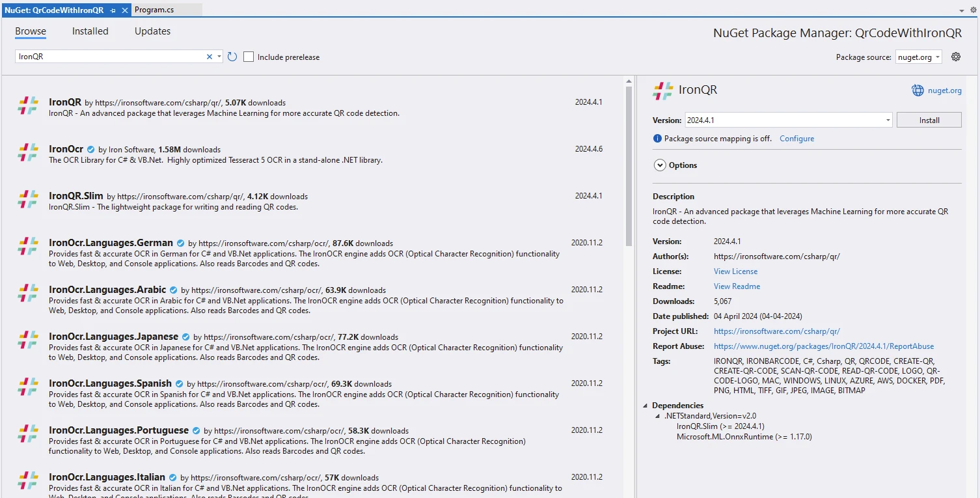Open the Program.cs document tab

pos(154,10)
